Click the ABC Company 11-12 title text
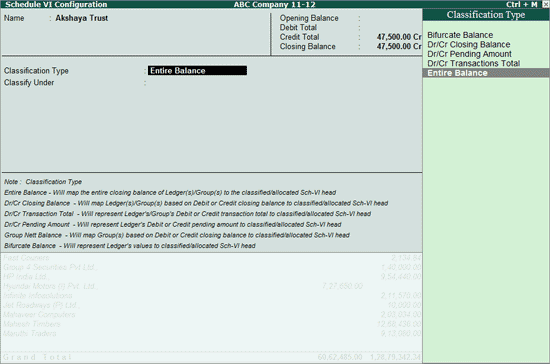Screen dimensions: 550x364 (x=275, y=4)
